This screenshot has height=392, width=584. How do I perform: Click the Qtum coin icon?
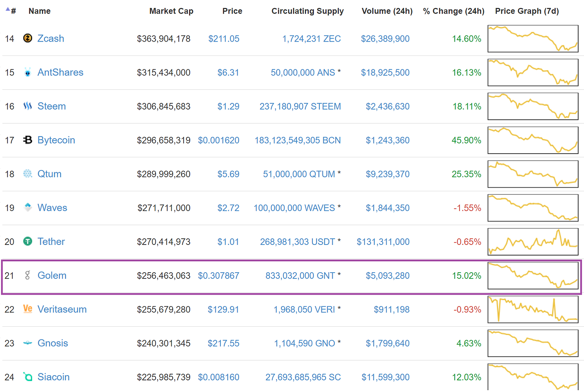(x=28, y=174)
